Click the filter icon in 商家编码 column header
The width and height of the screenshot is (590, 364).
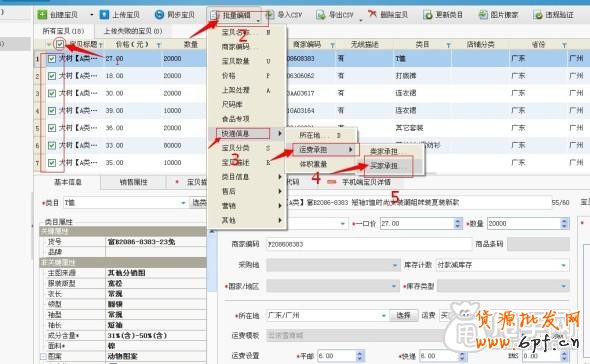[x=333, y=45]
